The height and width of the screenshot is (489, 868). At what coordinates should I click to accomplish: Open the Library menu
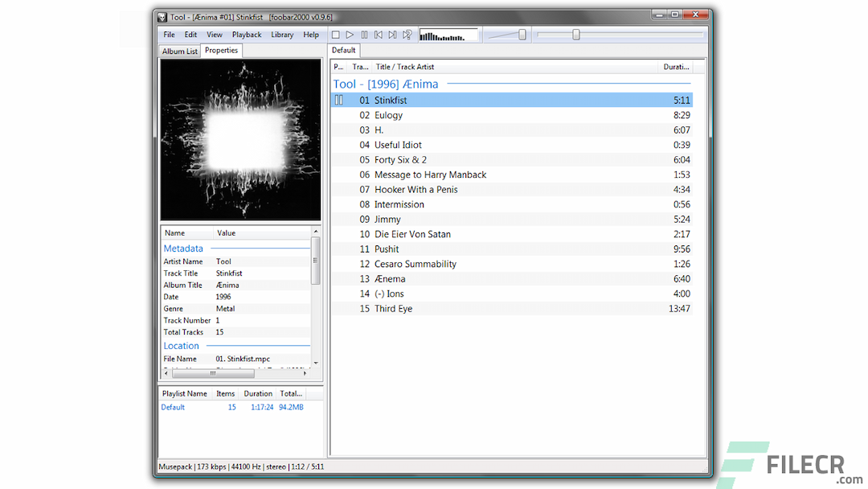(x=282, y=35)
